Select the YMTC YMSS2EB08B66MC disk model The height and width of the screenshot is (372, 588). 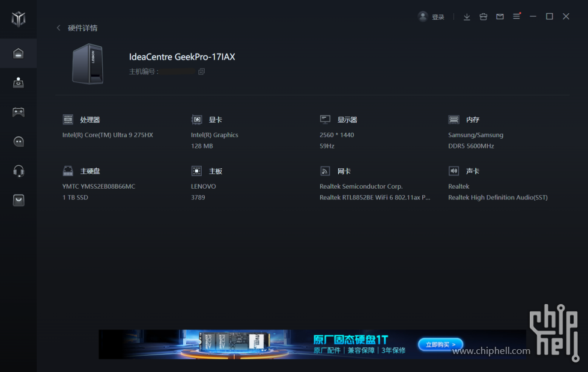pos(99,186)
